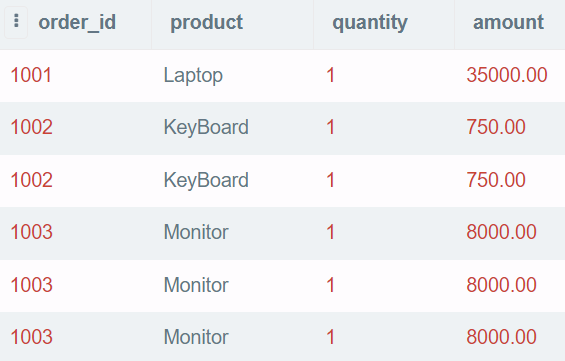This screenshot has height=361, width=565.
Task: Click second 1002 order_id cell
Action: [x=31, y=180]
